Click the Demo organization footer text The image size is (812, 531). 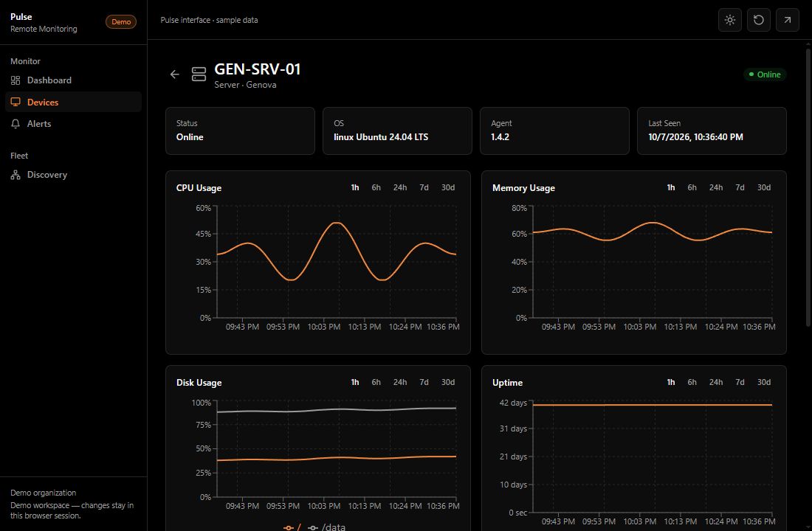pos(43,493)
